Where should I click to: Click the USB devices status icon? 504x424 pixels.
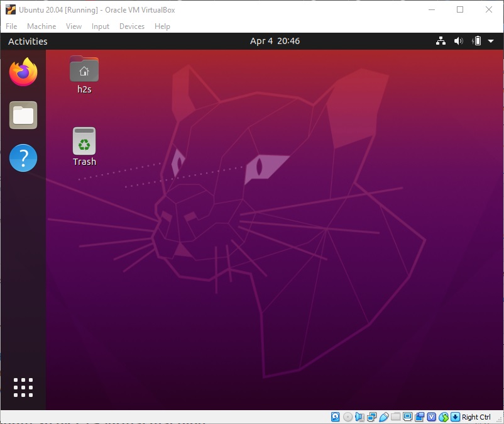click(x=383, y=416)
